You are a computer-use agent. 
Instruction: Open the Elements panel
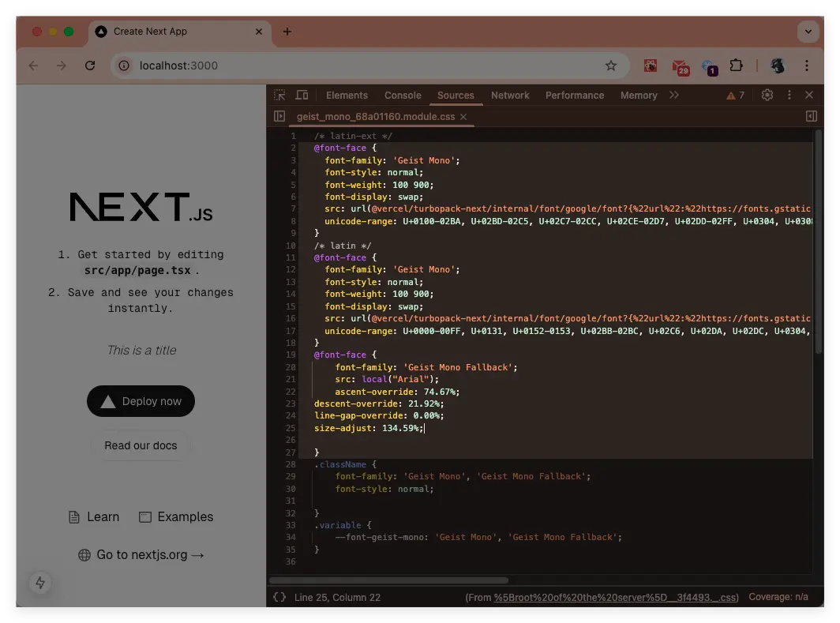click(347, 96)
